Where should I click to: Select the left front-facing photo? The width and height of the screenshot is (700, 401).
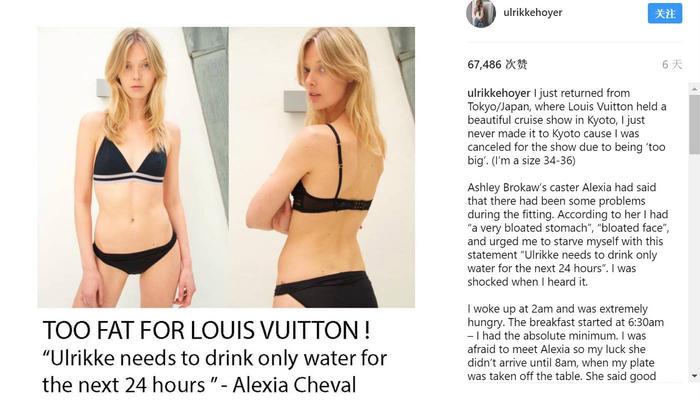(x=133, y=167)
